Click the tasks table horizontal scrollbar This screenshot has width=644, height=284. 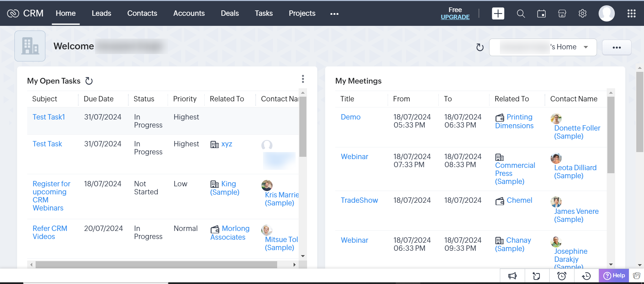156,265
